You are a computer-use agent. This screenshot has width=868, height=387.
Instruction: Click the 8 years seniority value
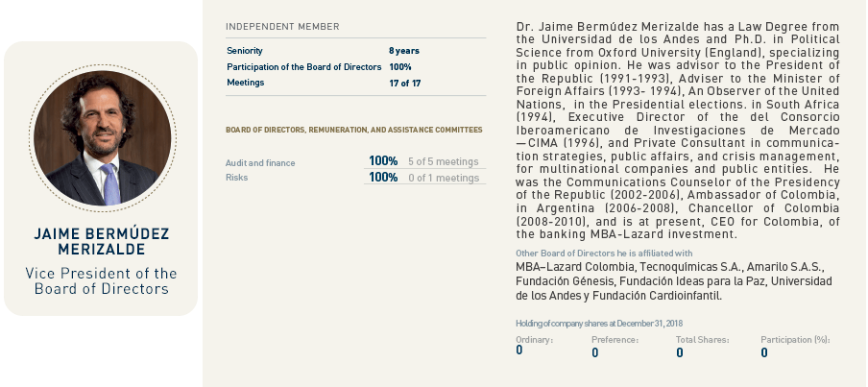point(403,51)
